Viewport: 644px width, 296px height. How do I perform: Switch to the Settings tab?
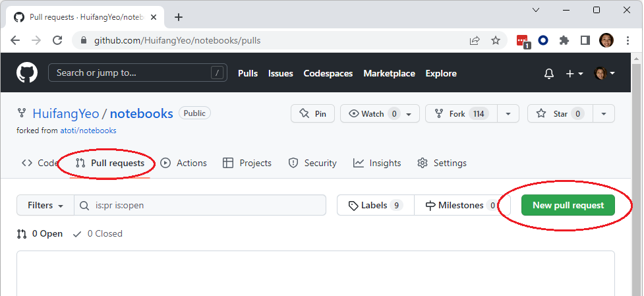click(442, 163)
